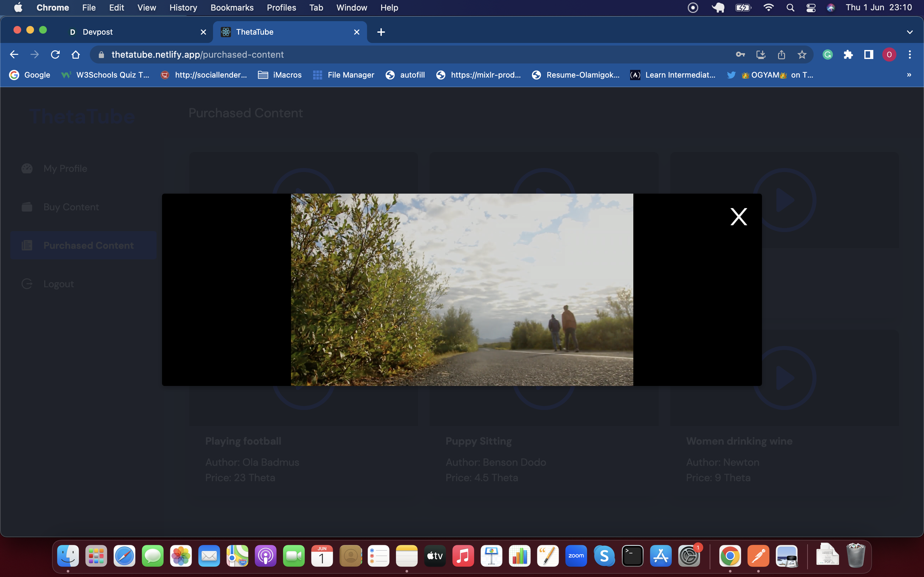Viewport: 924px width, 577px height.
Task: Open macOS Control Center toggles
Action: 811,8
